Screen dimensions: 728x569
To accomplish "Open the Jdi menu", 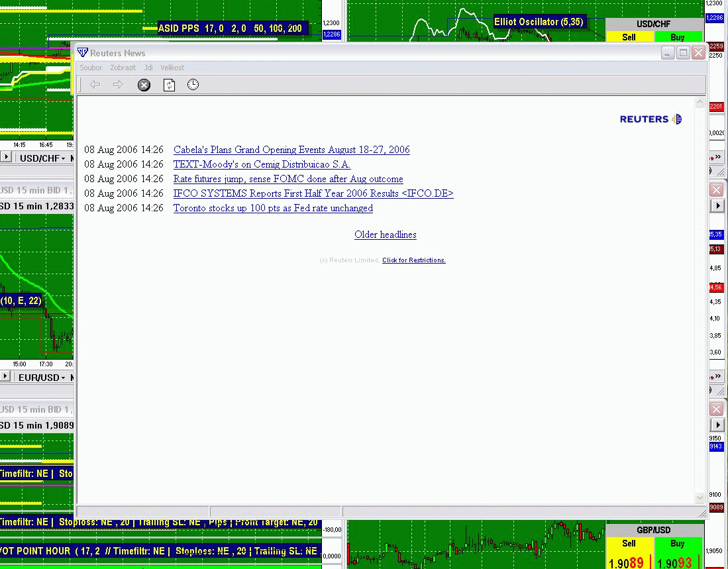I will pos(148,68).
